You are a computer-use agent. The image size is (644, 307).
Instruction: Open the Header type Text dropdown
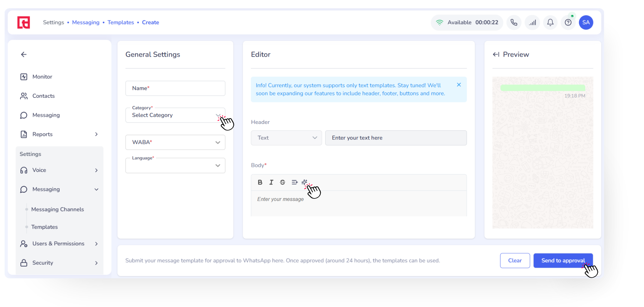pyautogui.click(x=286, y=138)
